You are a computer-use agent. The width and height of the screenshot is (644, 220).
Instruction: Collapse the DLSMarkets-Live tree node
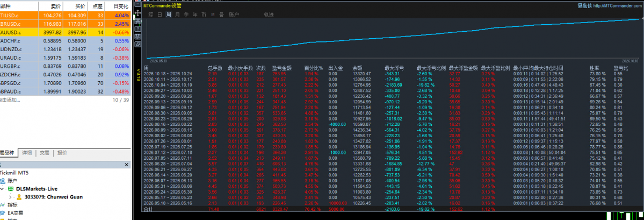click(x=3, y=189)
